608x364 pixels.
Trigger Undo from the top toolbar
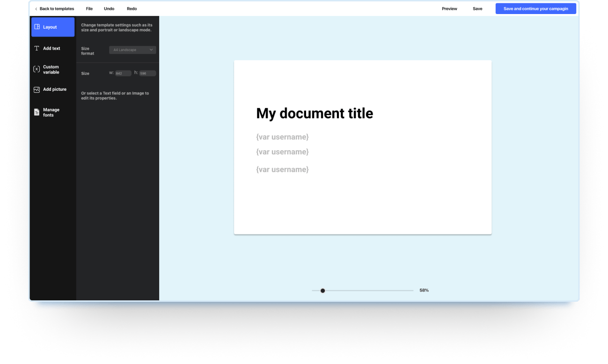click(109, 8)
